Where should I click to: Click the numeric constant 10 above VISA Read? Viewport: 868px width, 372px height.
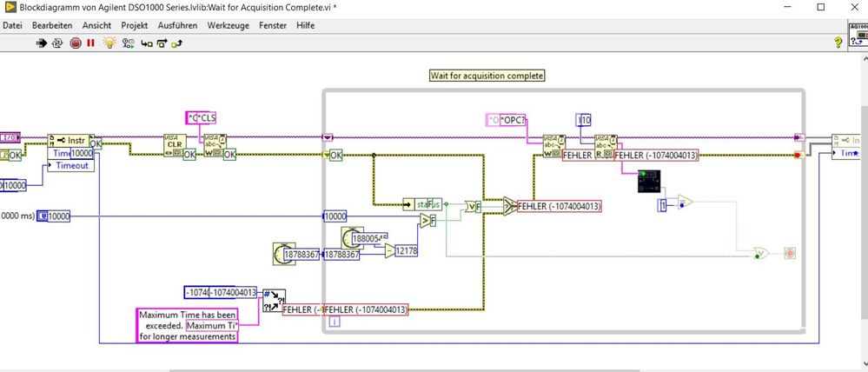(584, 119)
